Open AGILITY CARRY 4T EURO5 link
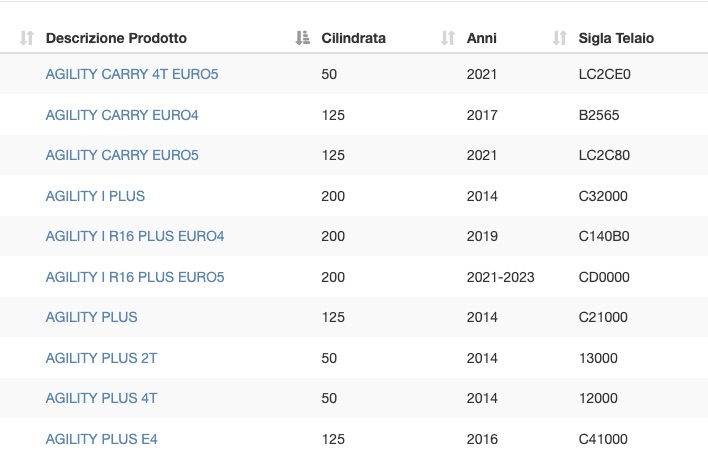708x465 pixels. (x=132, y=74)
